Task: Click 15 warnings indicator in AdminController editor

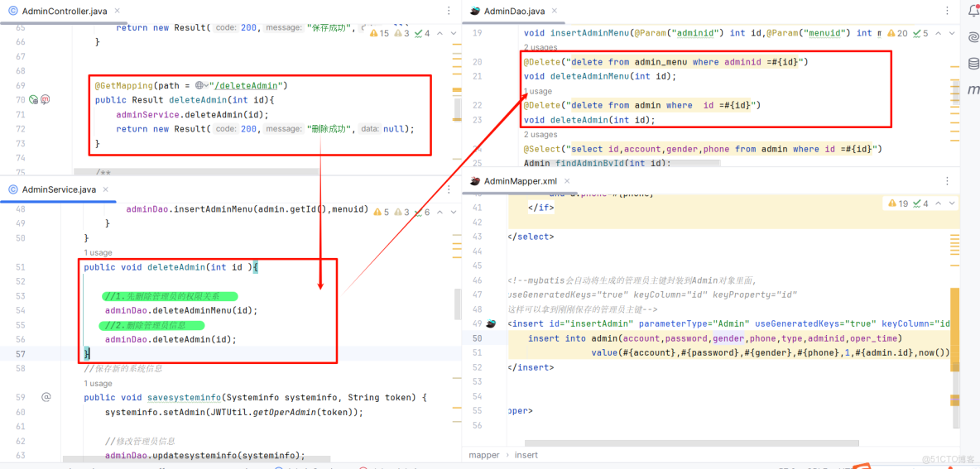Action: click(x=379, y=33)
